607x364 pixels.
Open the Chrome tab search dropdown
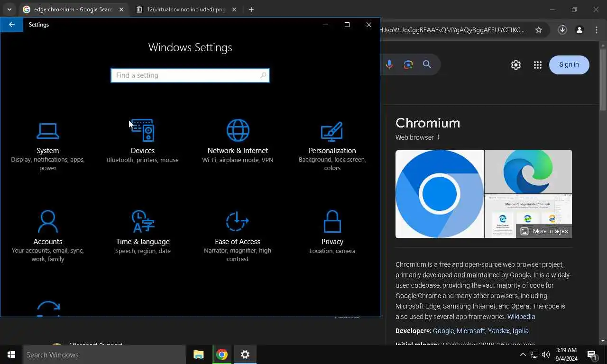9,9
